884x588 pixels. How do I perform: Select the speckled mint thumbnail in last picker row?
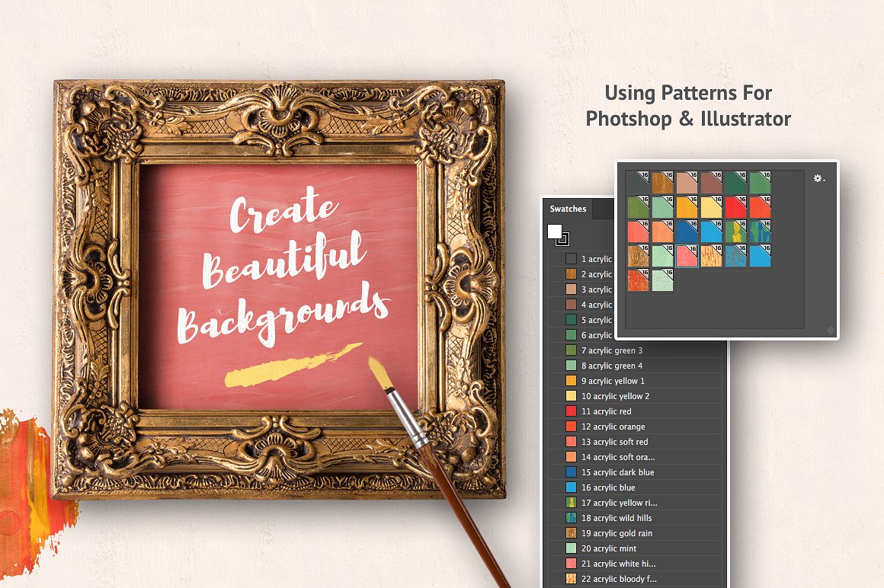tap(662, 280)
